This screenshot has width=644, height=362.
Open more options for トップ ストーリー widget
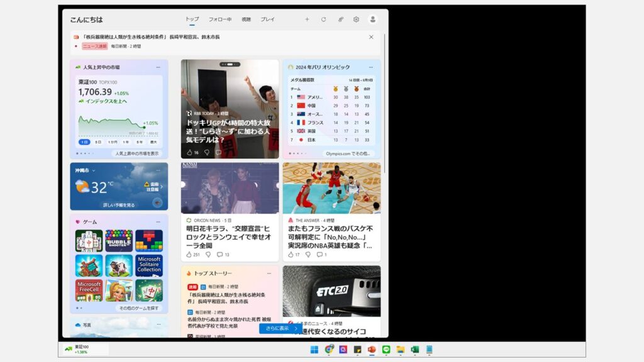pyautogui.click(x=269, y=273)
